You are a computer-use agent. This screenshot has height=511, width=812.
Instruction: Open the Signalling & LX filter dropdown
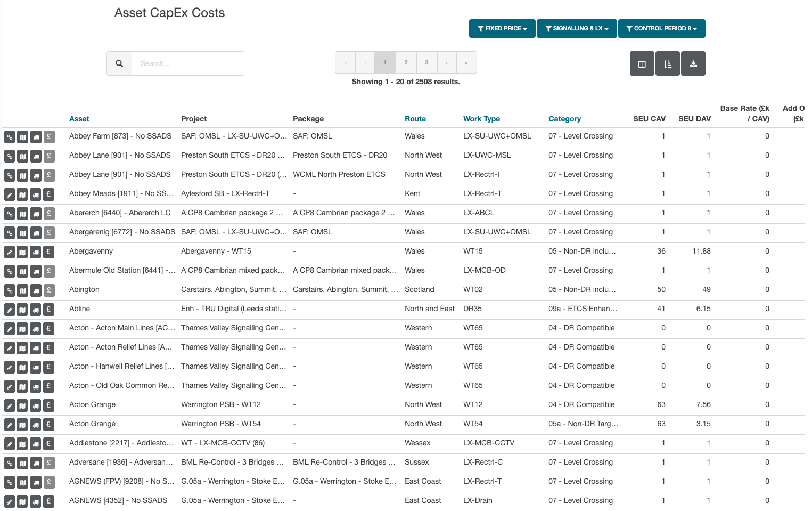[x=577, y=29]
